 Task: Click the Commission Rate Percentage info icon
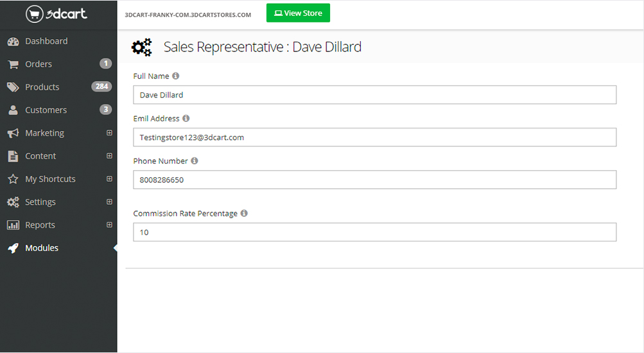pyautogui.click(x=244, y=213)
